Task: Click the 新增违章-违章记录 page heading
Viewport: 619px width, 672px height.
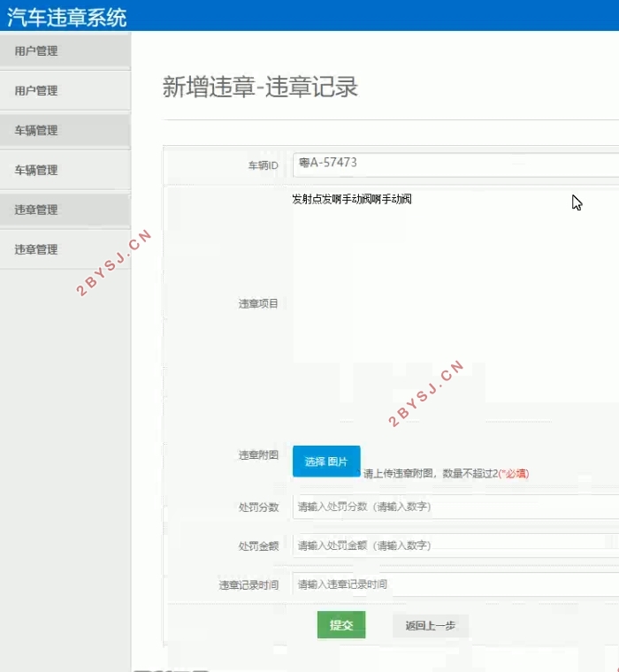Action: tap(260, 87)
